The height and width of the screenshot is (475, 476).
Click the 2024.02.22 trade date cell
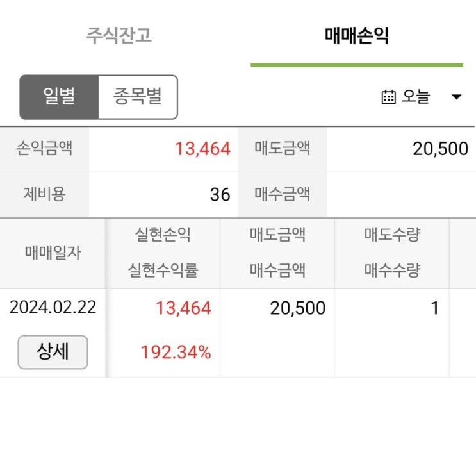(x=53, y=308)
